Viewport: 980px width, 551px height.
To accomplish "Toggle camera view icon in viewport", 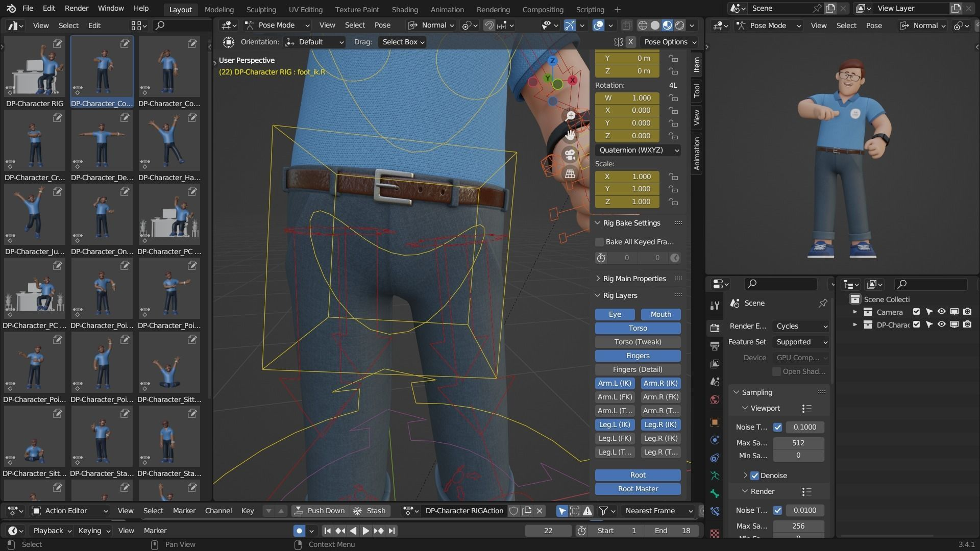I will click(x=570, y=154).
